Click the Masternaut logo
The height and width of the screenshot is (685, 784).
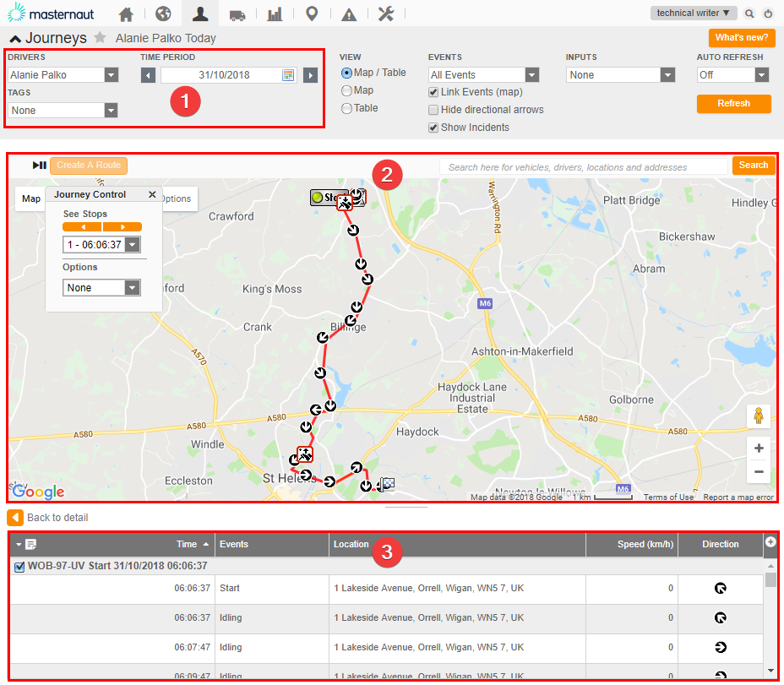(51, 13)
